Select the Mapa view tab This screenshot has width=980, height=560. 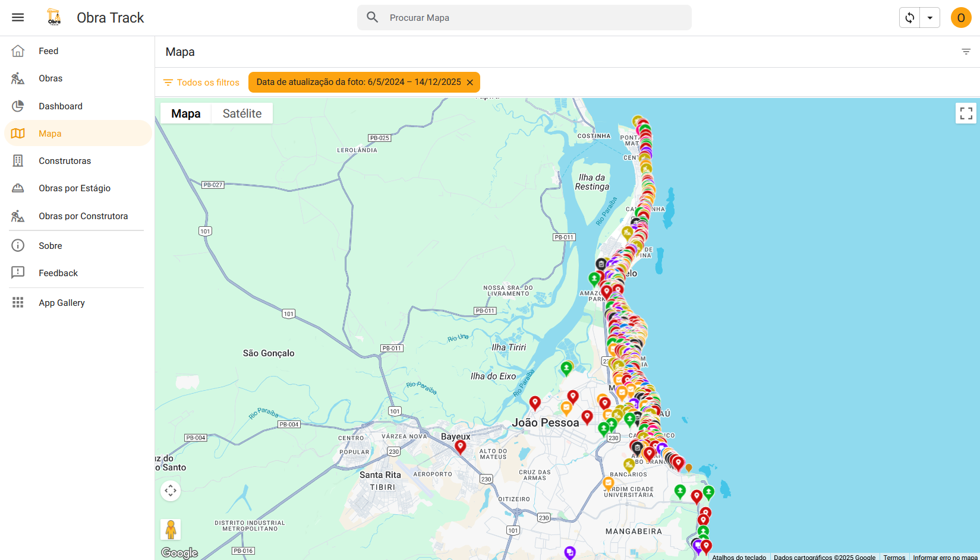tap(185, 113)
